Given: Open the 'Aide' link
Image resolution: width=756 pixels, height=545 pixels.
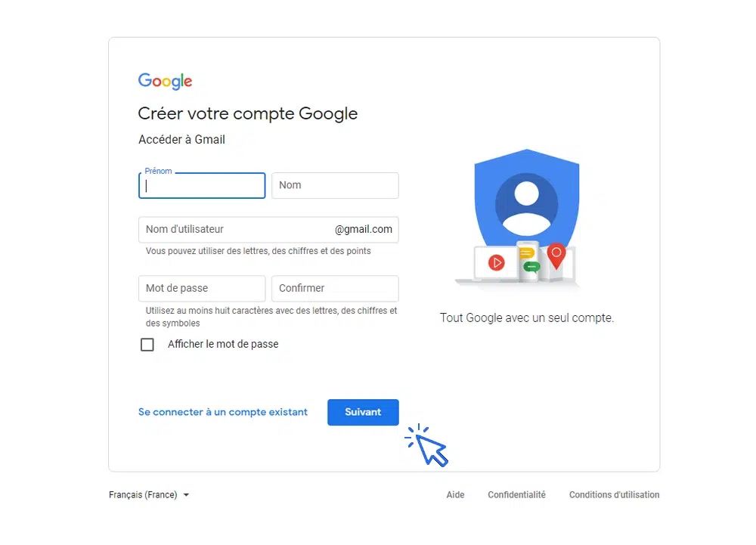Looking at the screenshot, I should [x=455, y=494].
